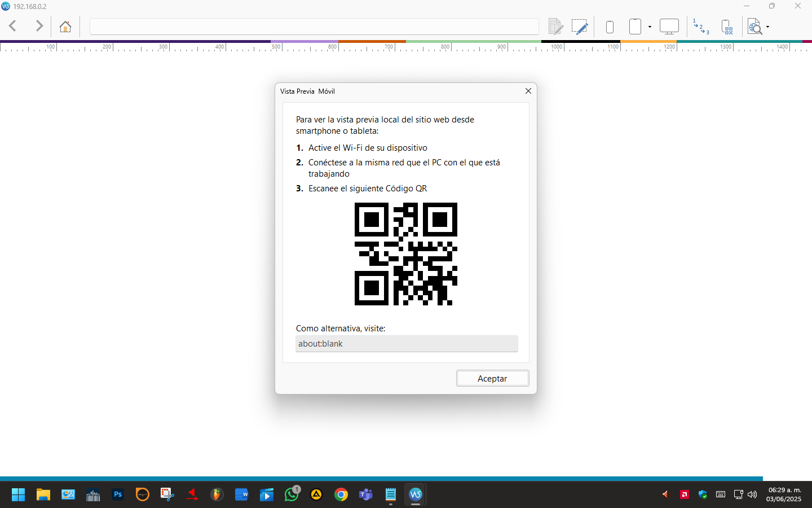Switch to tablet viewport preview

click(x=635, y=27)
